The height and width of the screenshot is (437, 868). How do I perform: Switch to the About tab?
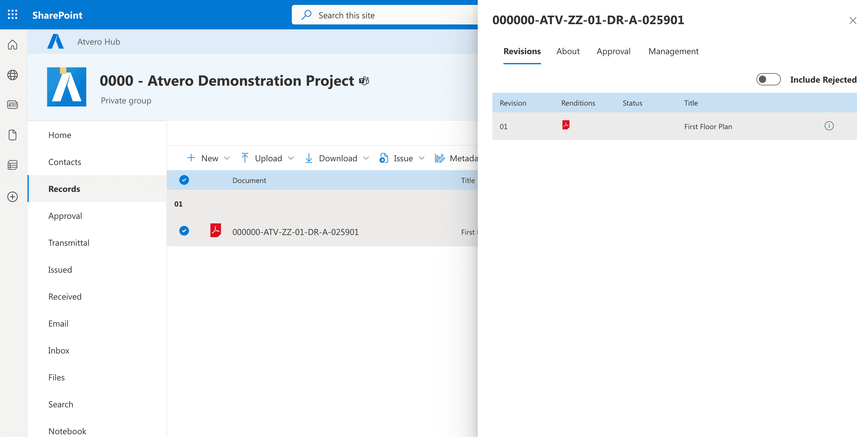(568, 51)
